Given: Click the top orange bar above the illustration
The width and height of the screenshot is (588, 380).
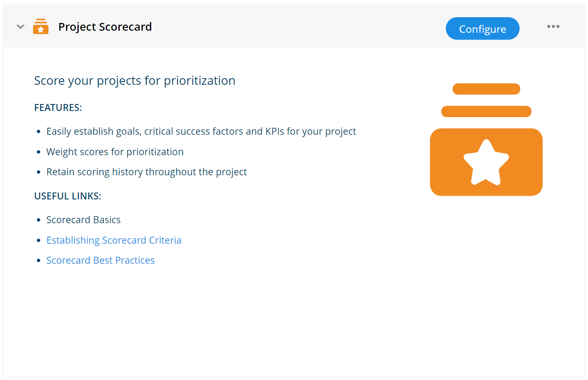Looking at the screenshot, I should pyautogui.click(x=486, y=89).
